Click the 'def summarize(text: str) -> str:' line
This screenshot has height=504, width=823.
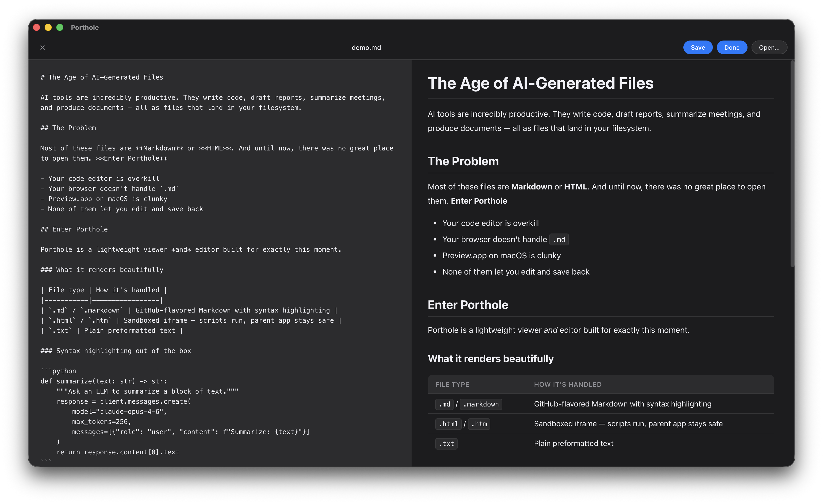click(x=104, y=381)
